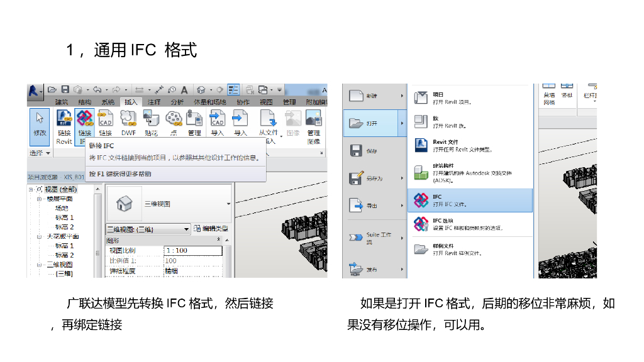Click the project browser scrollbar up arrow

(x=97, y=189)
